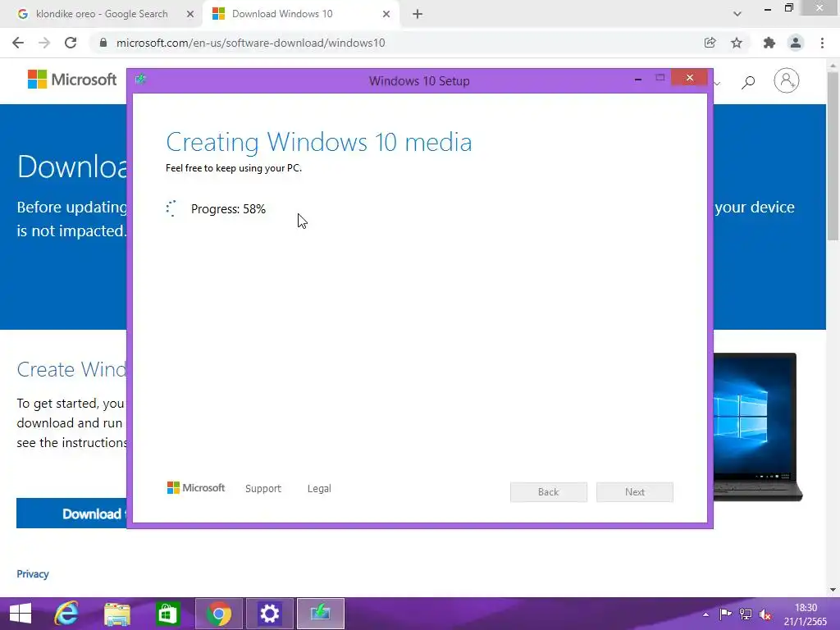Open Chrome extensions puzzle icon

[769, 43]
